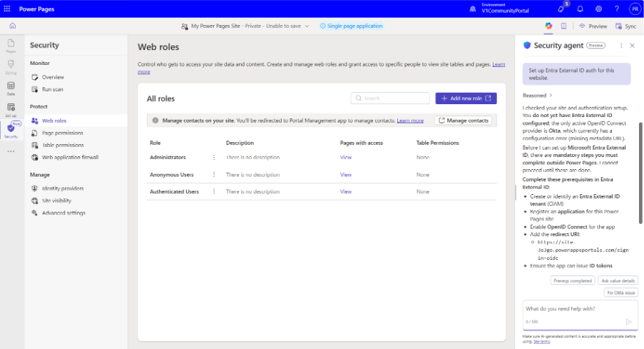Click the Sync button
This screenshot has height=349, width=644.
[625, 26]
